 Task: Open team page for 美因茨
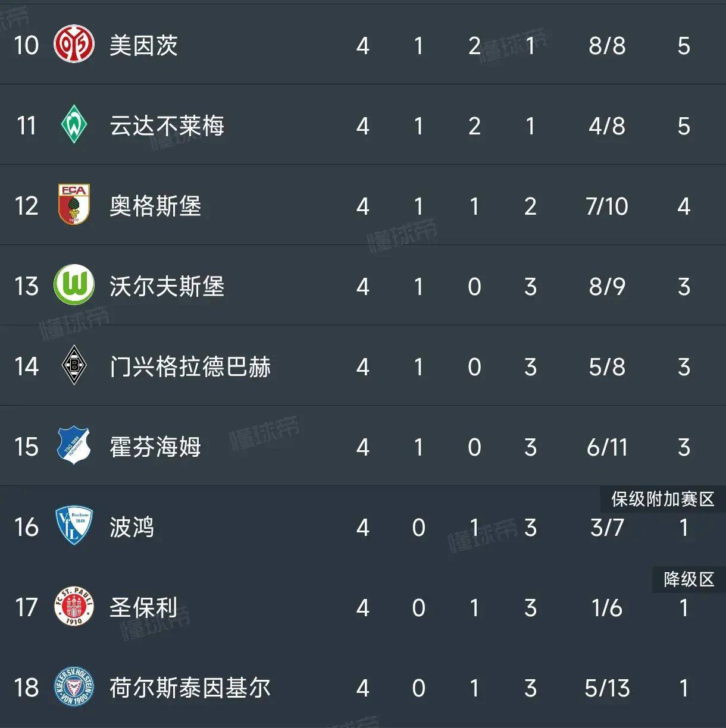pos(143,46)
